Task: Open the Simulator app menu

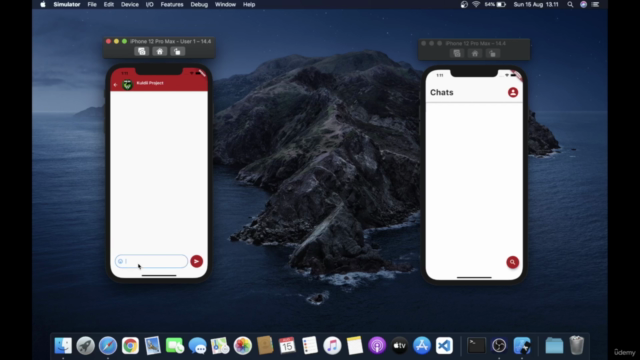Action: 67,4
